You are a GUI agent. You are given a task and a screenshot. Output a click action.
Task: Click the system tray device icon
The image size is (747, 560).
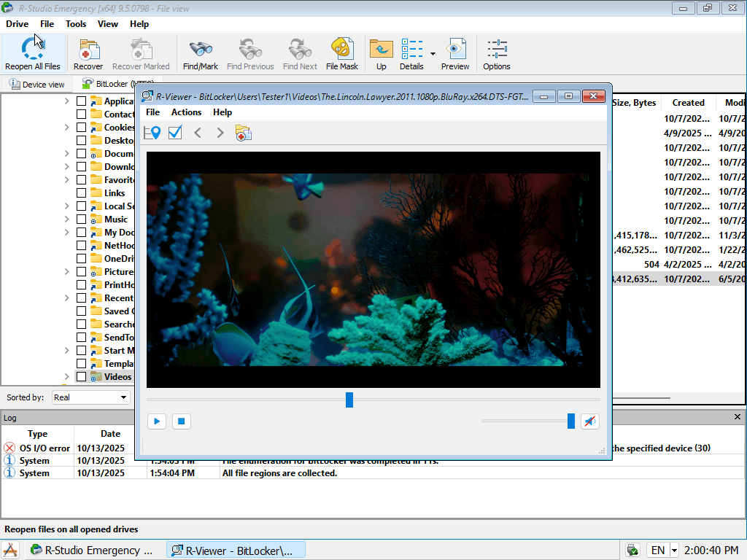click(x=633, y=551)
